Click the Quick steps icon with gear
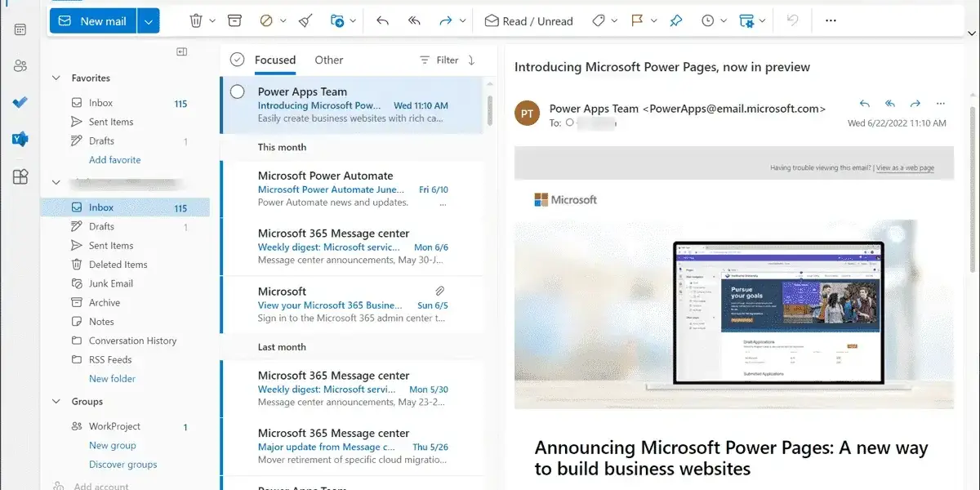 746,21
